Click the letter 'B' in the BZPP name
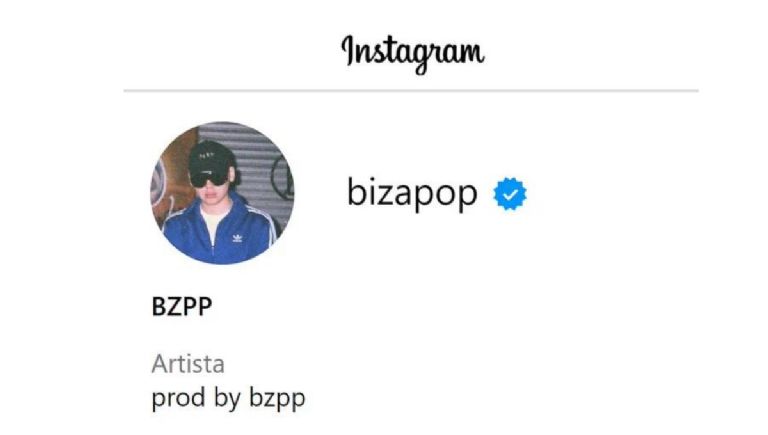This screenshot has height=435, width=768. (158, 307)
